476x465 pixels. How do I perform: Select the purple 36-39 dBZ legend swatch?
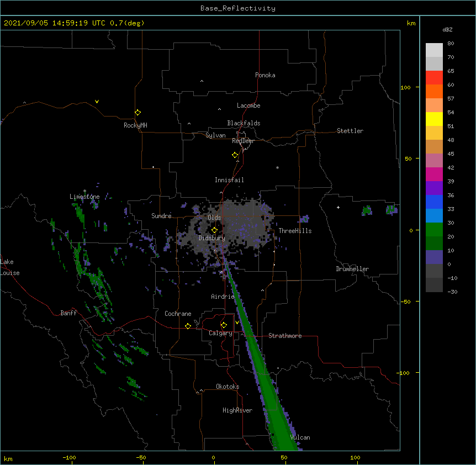pyautogui.click(x=434, y=188)
